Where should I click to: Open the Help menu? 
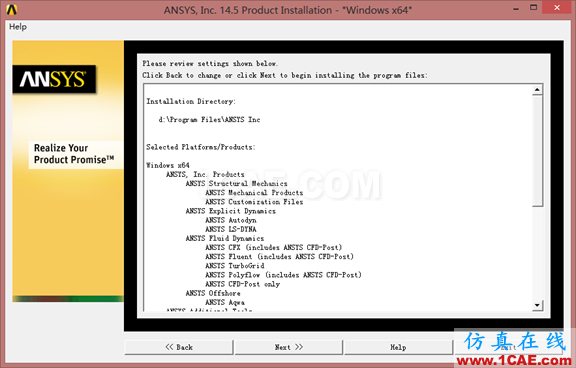pyautogui.click(x=18, y=27)
